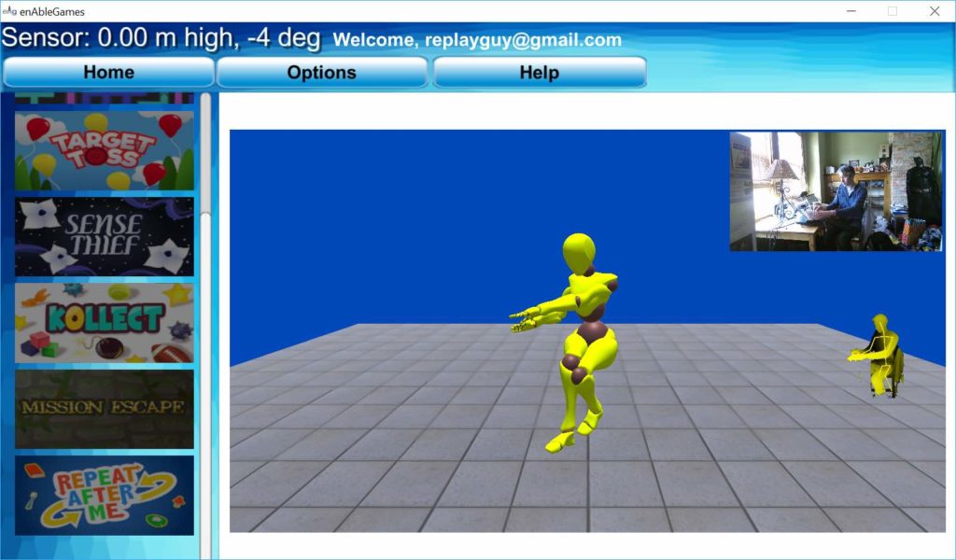The image size is (956, 560).
Task: Close the enAbleGames window
Action: [x=935, y=11]
